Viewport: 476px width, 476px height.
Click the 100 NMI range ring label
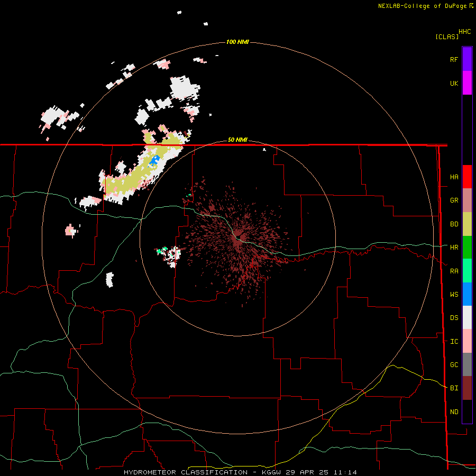pos(237,42)
